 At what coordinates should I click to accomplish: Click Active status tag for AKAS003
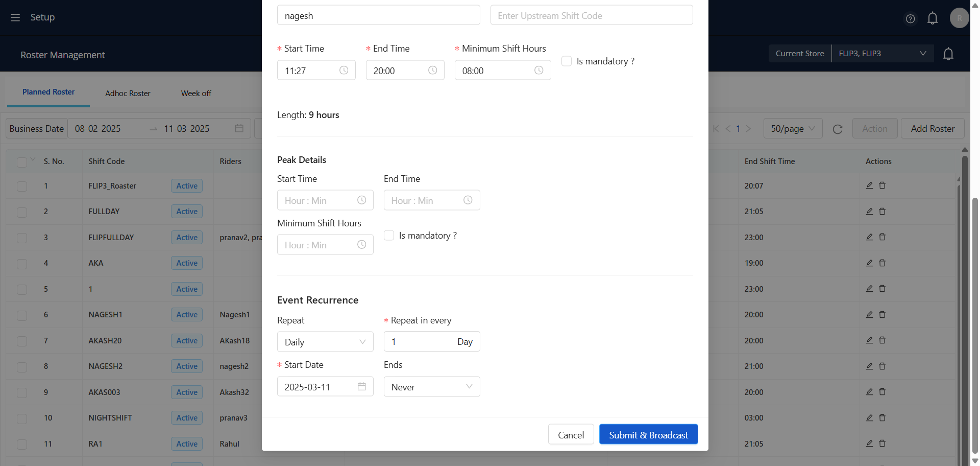tap(187, 392)
